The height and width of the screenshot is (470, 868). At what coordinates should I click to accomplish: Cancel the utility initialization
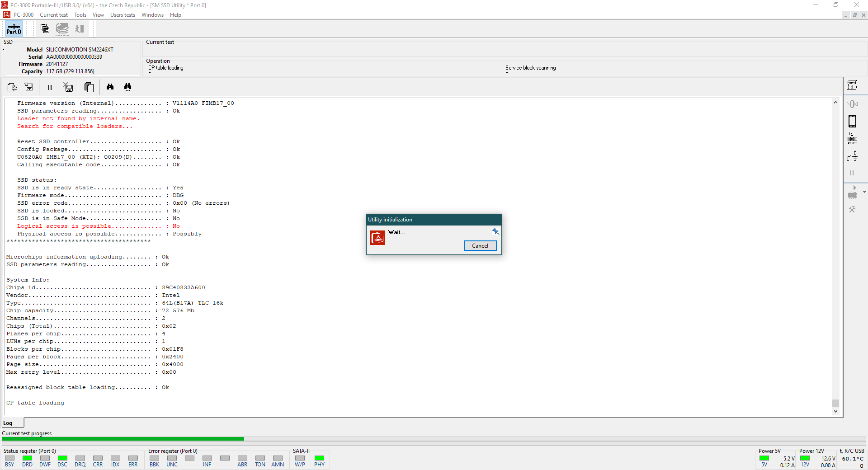pos(480,246)
